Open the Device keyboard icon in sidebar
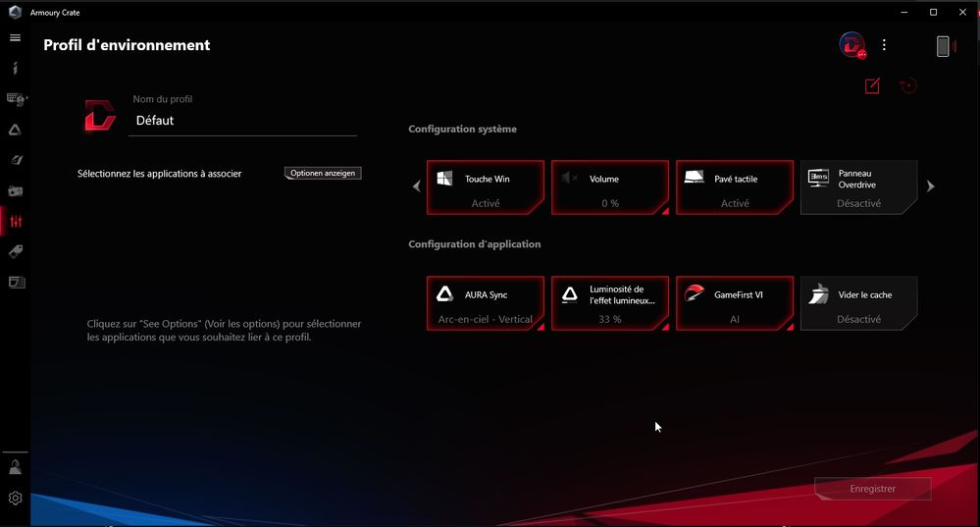Viewport: 980px width, 527px height. 17,99
